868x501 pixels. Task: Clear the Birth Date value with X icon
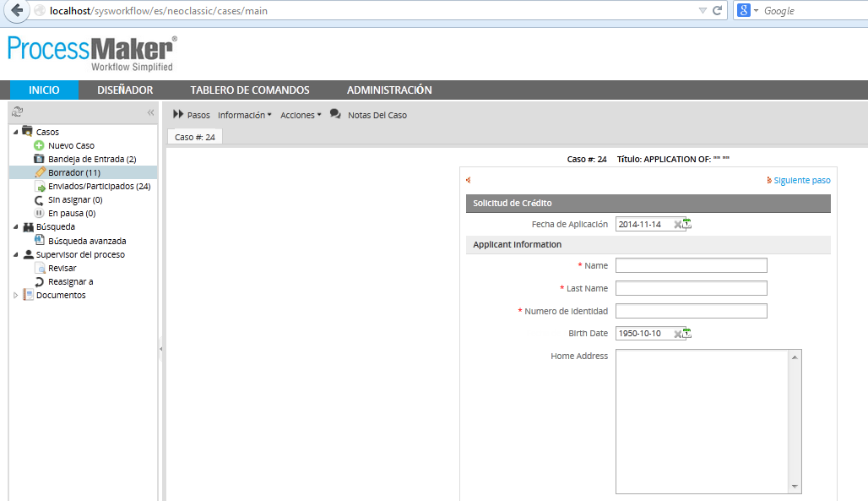[x=677, y=334]
